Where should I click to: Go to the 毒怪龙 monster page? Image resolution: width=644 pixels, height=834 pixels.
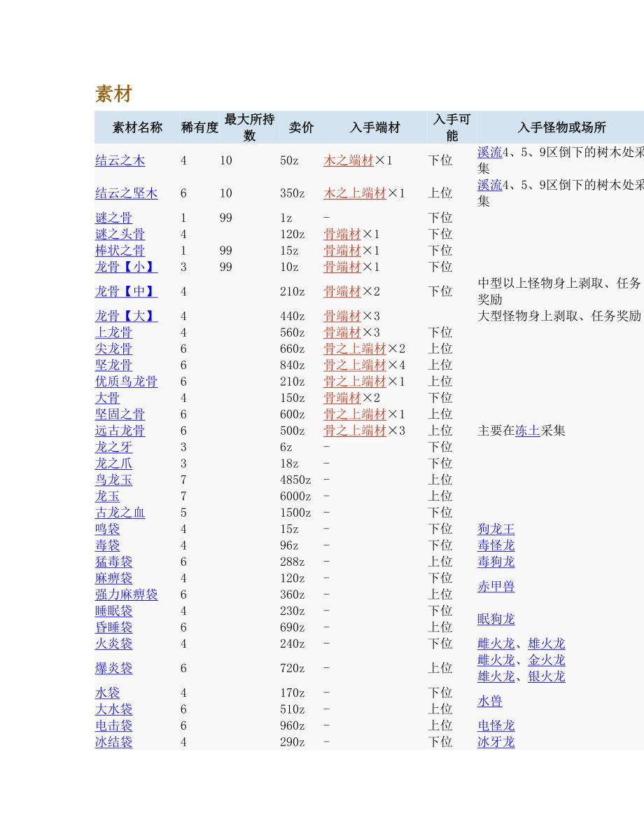pos(496,545)
